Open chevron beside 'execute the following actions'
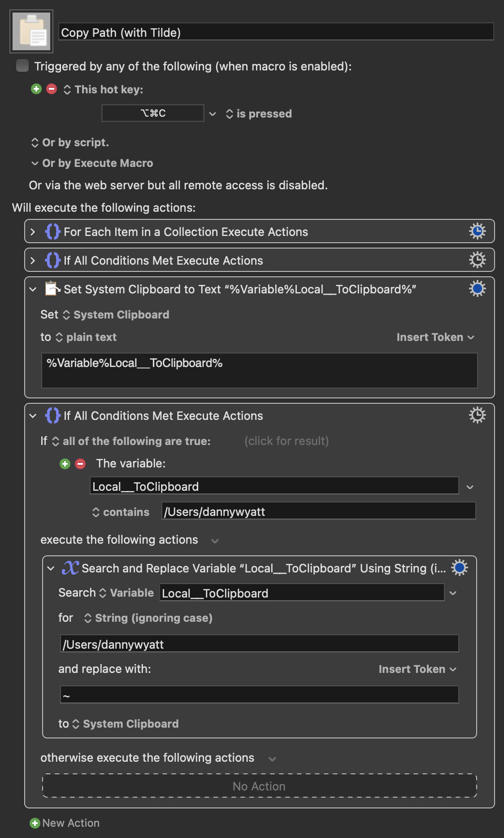The width and height of the screenshot is (504, 838). [x=215, y=541]
